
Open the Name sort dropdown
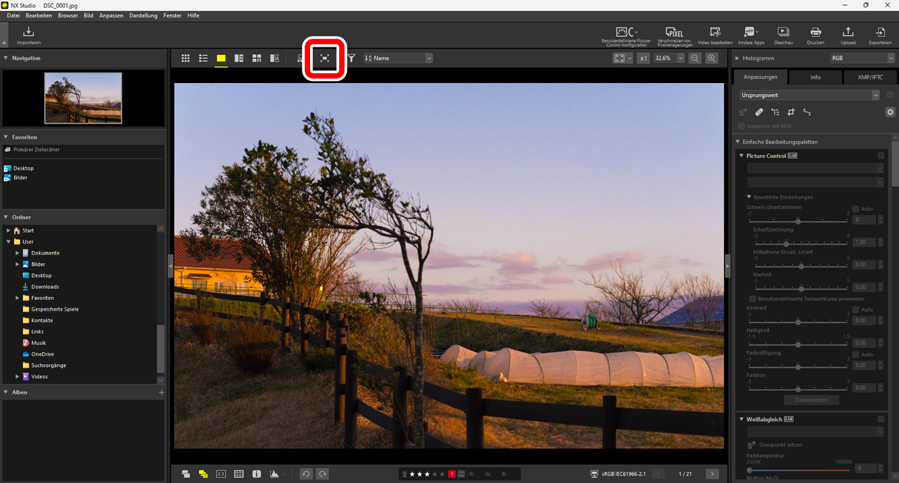click(398, 59)
